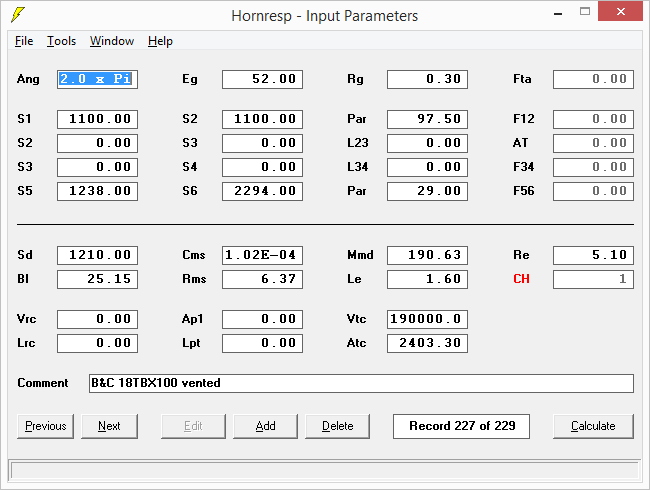Image resolution: width=650 pixels, height=490 pixels.
Task: Open the Window menu
Action: [x=112, y=41]
